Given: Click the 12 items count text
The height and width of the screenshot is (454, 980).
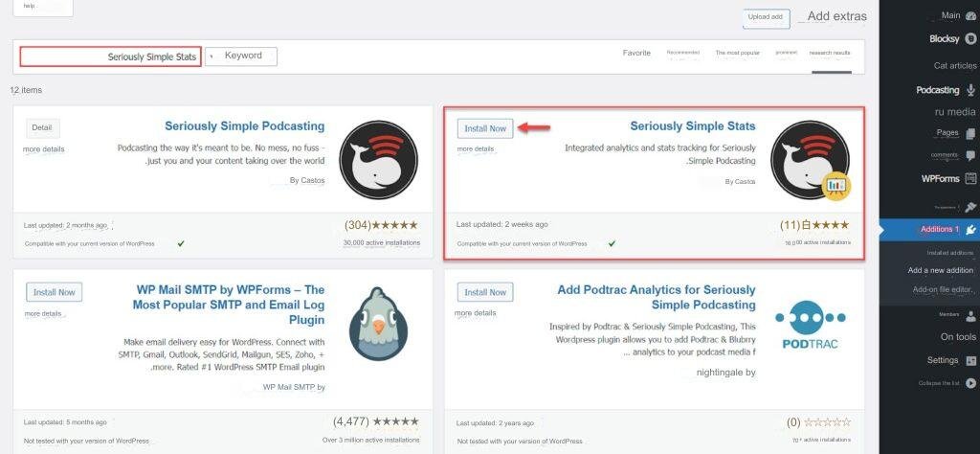Looking at the screenshot, I should point(26,90).
